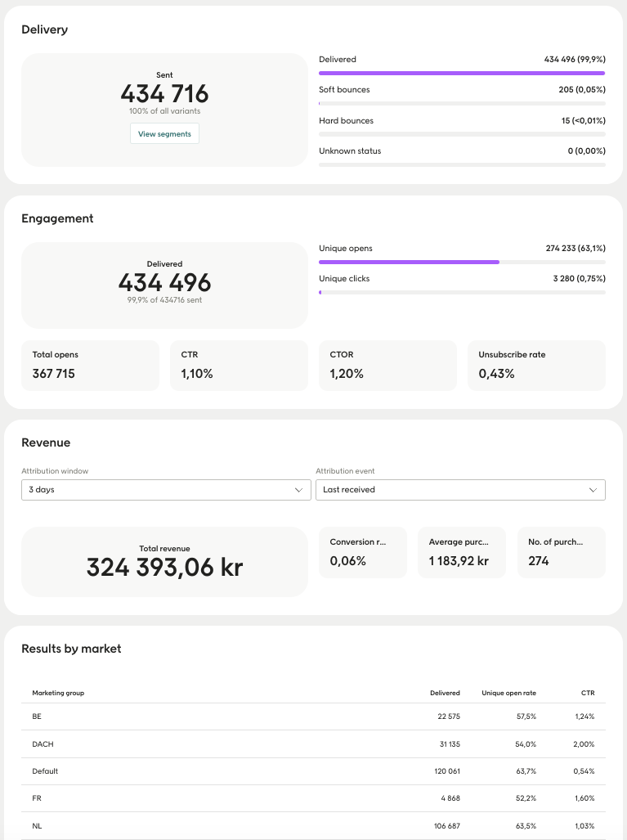Click the Total revenue summary card

(x=164, y=561)
